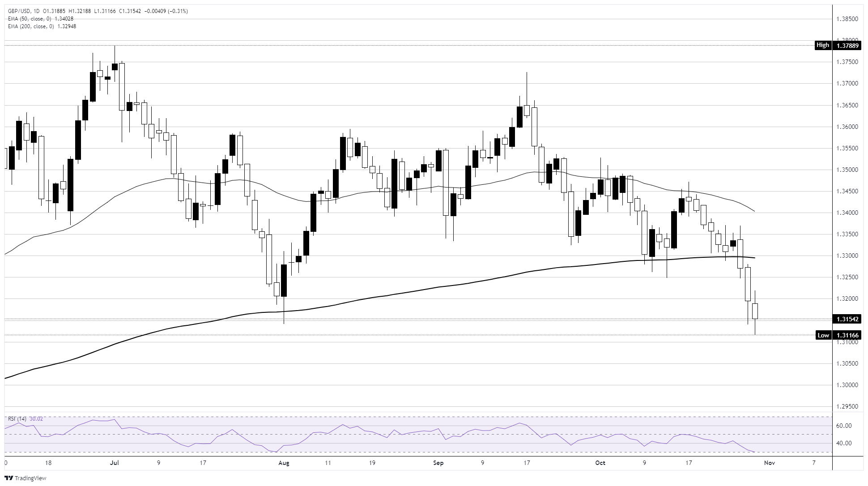Click the RSI value 30.02 readout
Image resolution: width=868 pixels, height=486 pixels.
(36, 419)
